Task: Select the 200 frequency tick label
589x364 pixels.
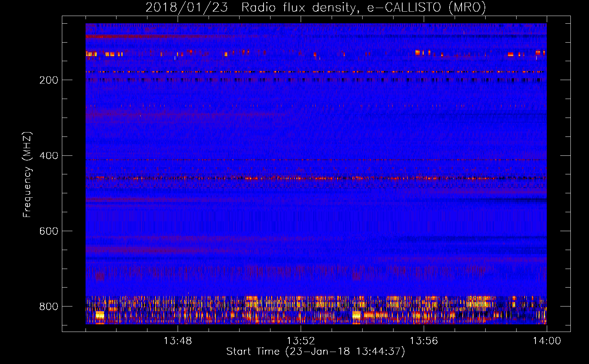Action: pyautogui.click(x=49, y=80)
